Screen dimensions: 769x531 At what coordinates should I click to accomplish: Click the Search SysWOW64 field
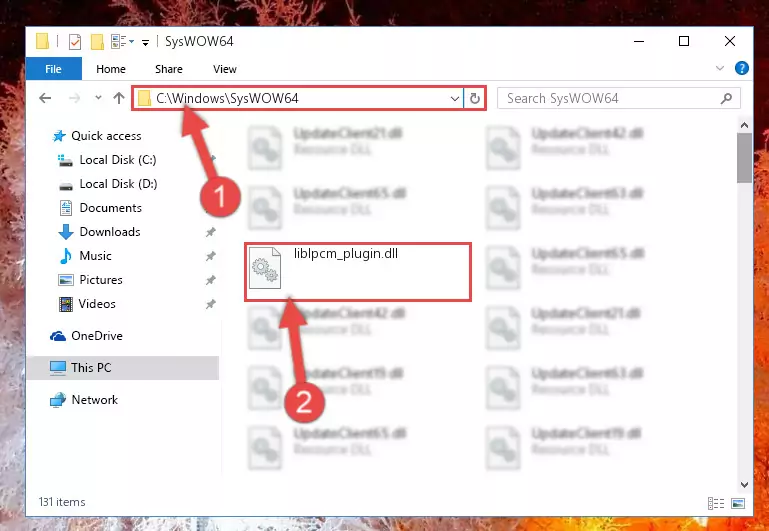[x=618, y=99]
